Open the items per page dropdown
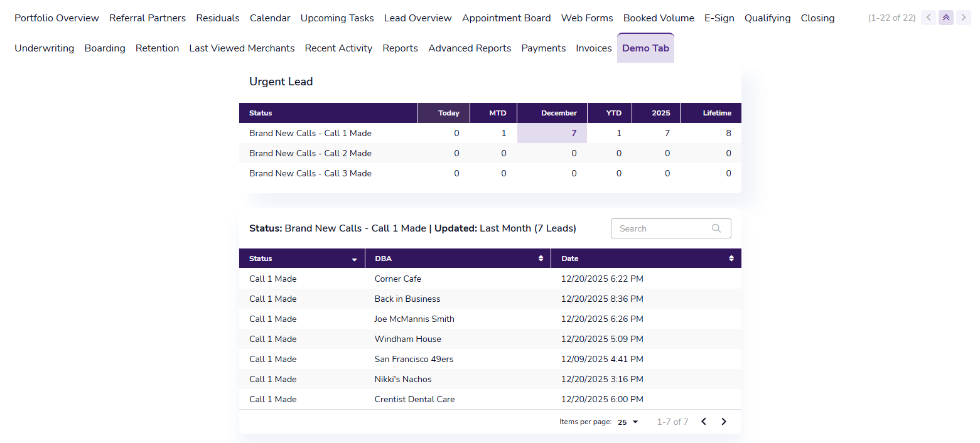The width and height of the screenshot is (980, 443). coord(628,422)
